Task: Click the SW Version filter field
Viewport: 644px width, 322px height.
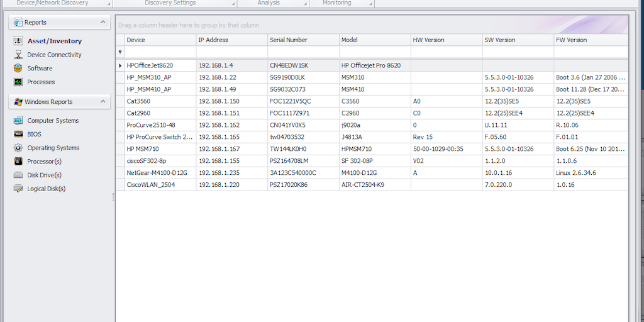Action: pos(518,52)
